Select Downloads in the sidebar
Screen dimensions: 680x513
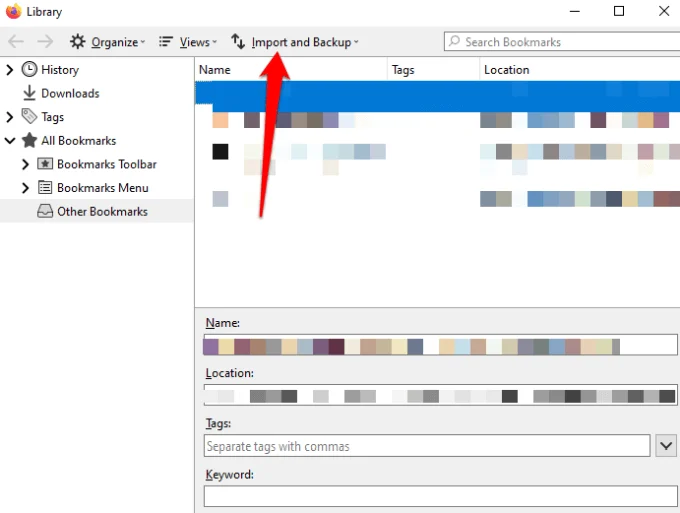(x=70, y=93)
